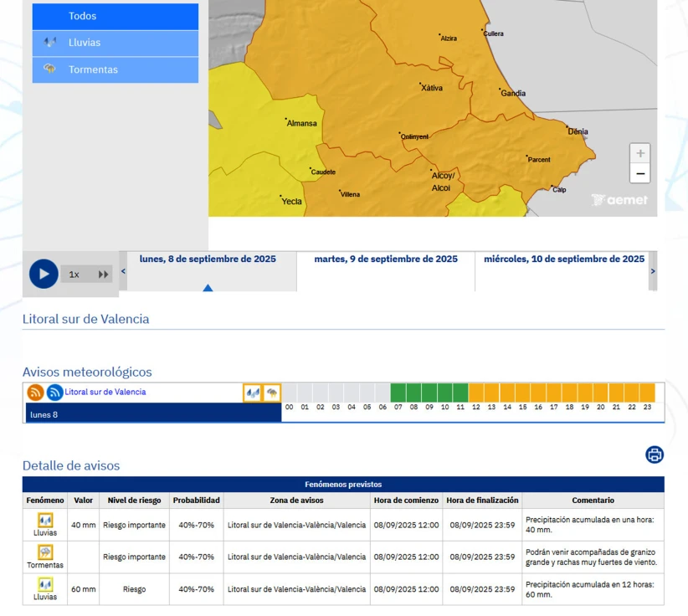Image resolution: width=688 pixels, height=616 pixels.
Task: Click the rain icon in the hourly timeline row
Action: (252, 393)
